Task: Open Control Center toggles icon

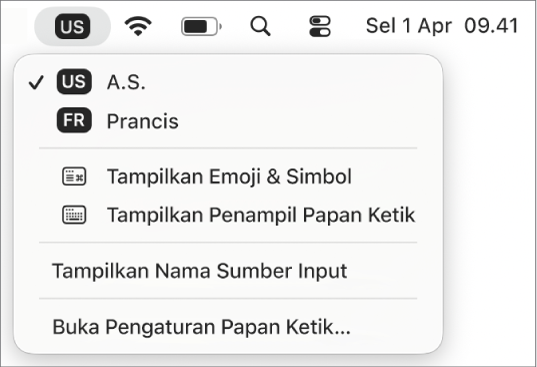Action: [320, 26]
